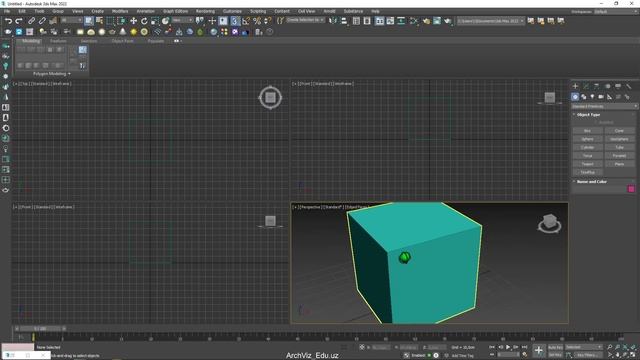The image size is (640, 360).
Task: Activate the Select and Move tool
Action: click(133, 20)
